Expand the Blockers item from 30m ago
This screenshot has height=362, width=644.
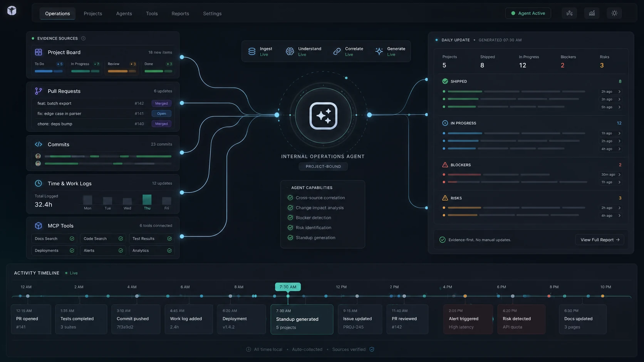619,175
